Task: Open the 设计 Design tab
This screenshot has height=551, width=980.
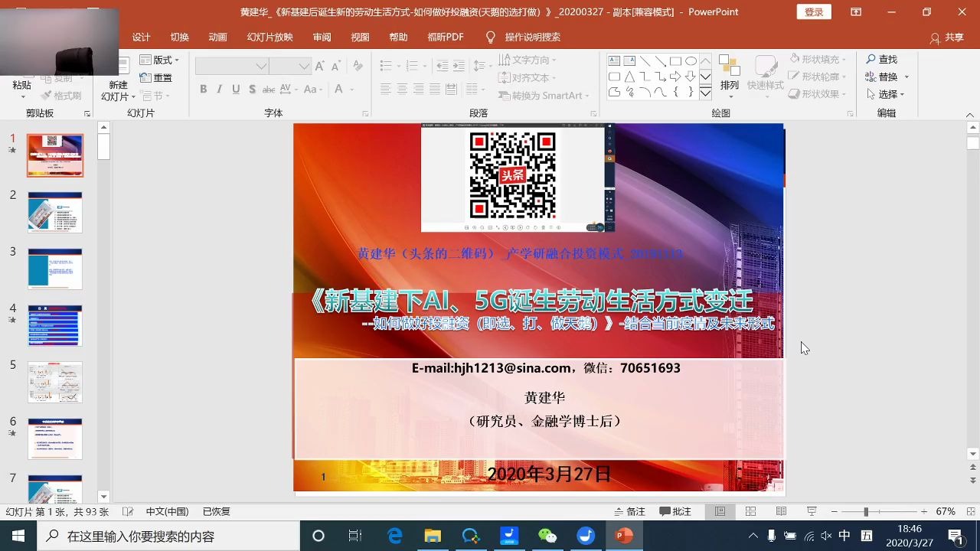Action: click(x=142, y=37)
